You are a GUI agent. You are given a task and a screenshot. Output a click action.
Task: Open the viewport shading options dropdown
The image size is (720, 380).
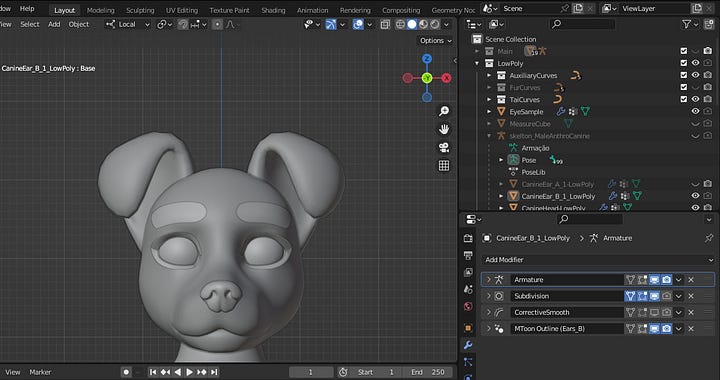[x=446, y=24]
